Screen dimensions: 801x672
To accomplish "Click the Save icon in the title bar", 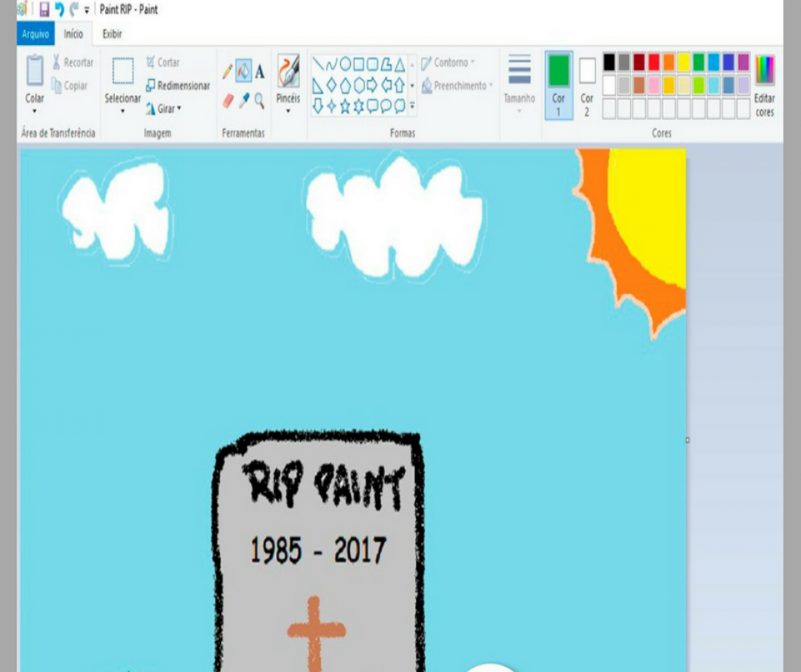I will [x=44, y=9].
